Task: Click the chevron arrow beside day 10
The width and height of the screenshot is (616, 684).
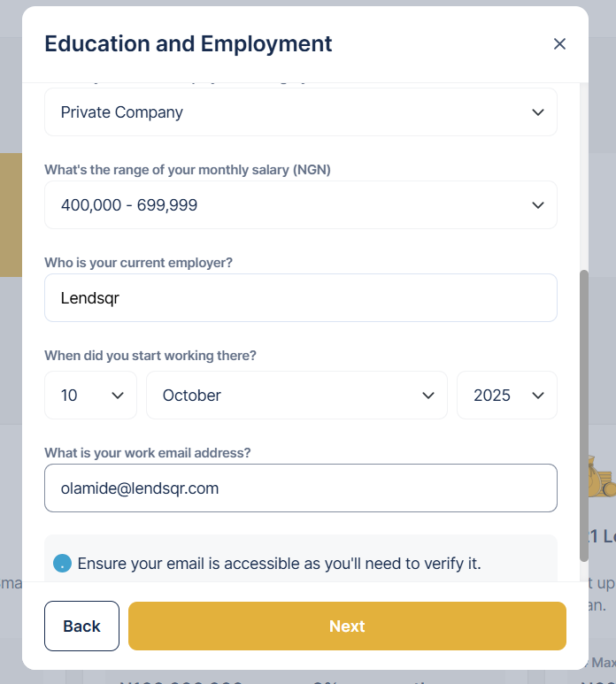Action: pos(118,396)
